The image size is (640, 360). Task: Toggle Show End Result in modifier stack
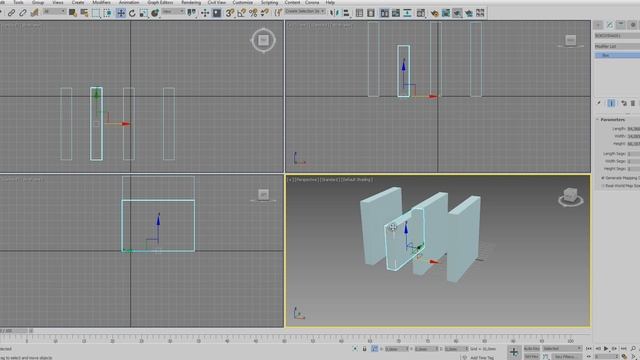[x=611, y=103]
